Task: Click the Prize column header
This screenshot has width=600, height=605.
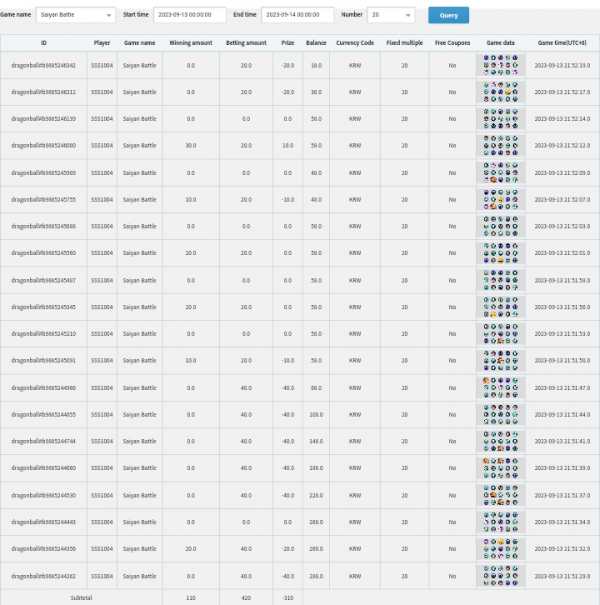Action: (x=287, y=43)
